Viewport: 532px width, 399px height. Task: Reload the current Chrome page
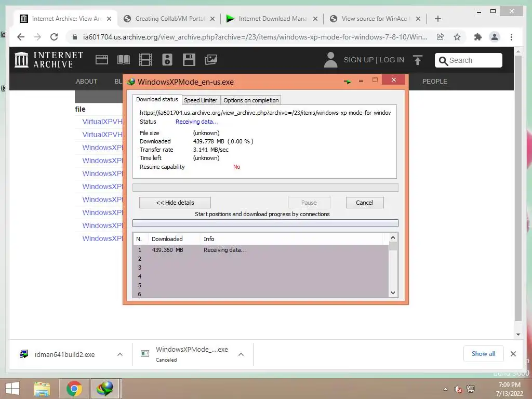point(54,37)
